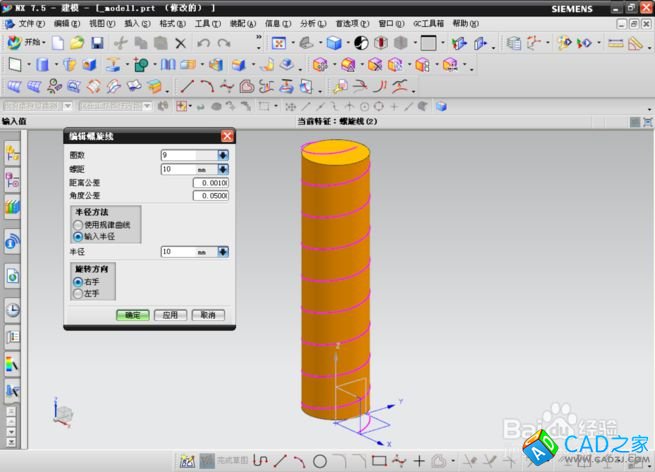
Task: Choose 左手 rotation direction
Action: pyautogui.click(x=78, y=293)
